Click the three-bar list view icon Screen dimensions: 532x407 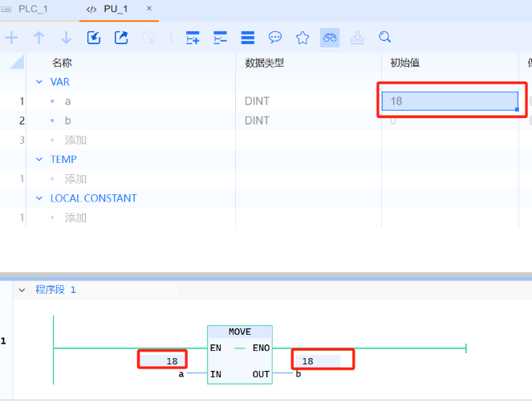248,38
